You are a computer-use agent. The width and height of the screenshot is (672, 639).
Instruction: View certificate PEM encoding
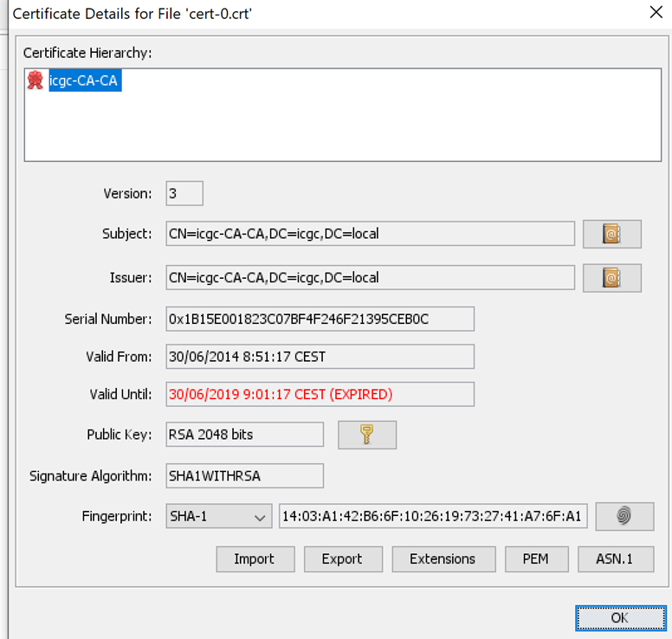[537, 558]
